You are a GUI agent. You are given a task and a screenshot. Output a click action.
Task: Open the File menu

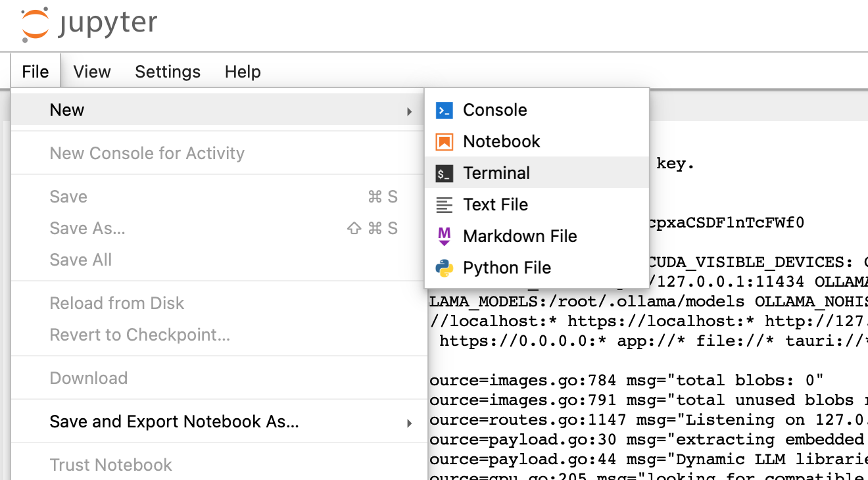click(36, 72)
